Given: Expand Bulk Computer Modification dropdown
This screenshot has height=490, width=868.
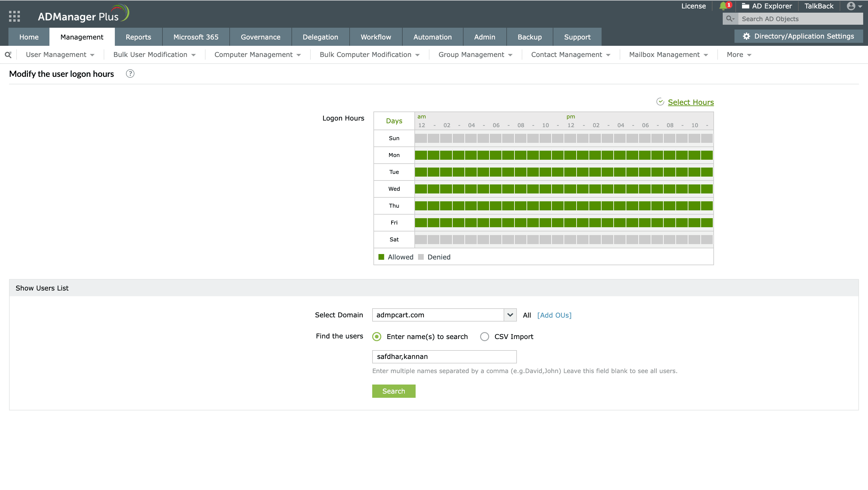Looking at the screenshot, I should click(x=369, y=55).
